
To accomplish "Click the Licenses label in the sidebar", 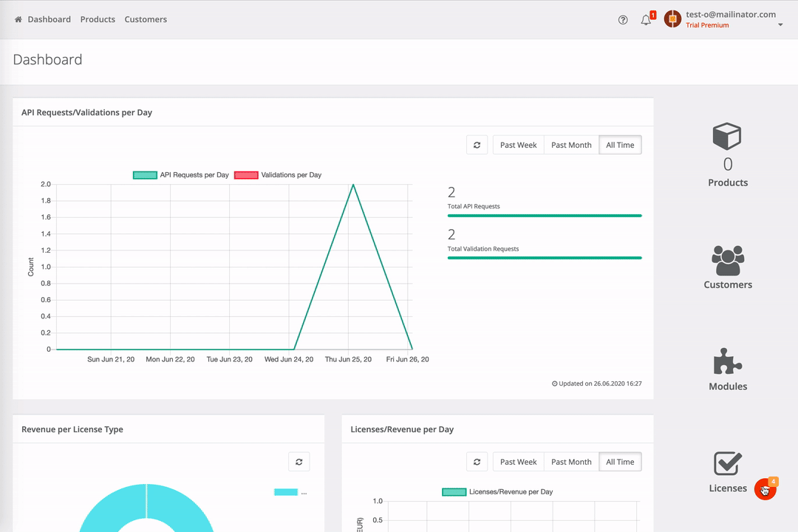I will pos(728,488).
